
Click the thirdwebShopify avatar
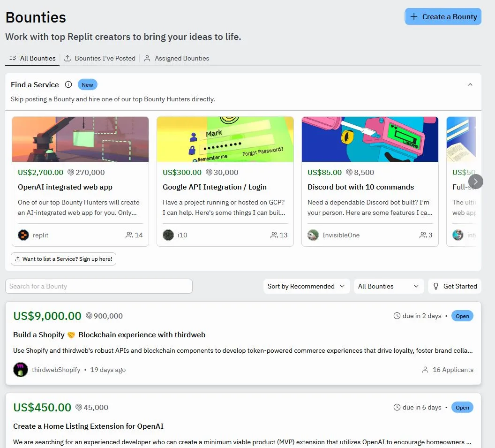click(21, 370)
